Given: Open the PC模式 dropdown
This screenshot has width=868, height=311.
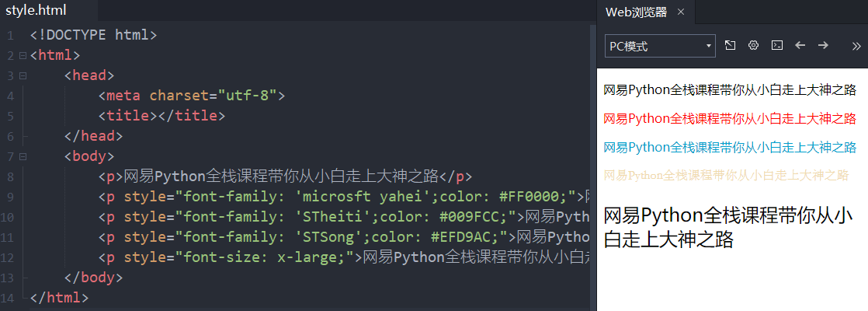Looking at the screenshot, I should [x=660, y=46].
